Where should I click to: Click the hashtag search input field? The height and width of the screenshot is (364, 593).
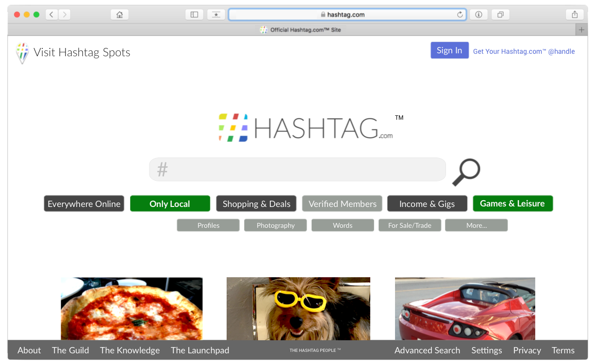[x=297, y=169]
